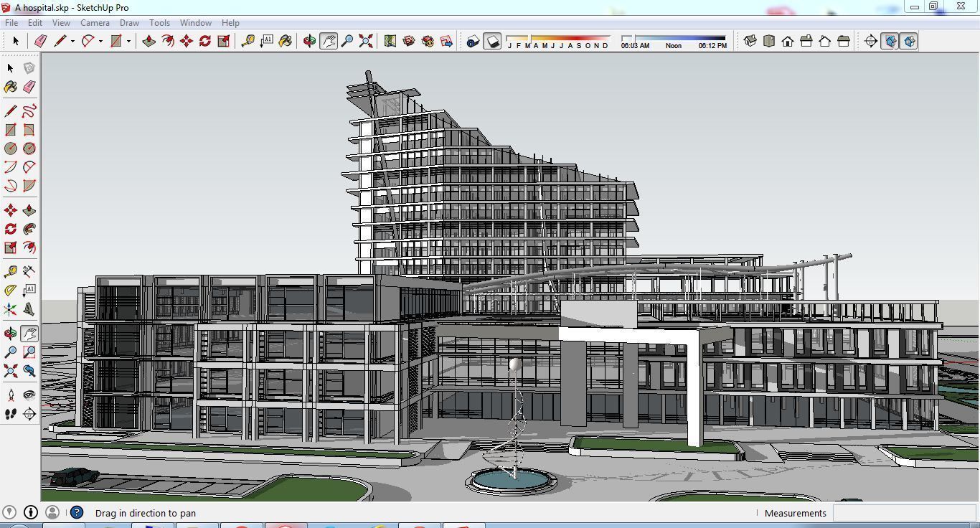Open the Help menu
Image resolution: width=980 pixels, height=528 pixels.
tap(230, 23)
